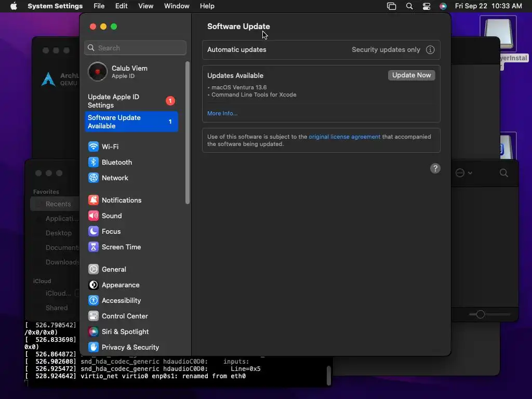Click the terminal window scrollbar

click(328, 375)
